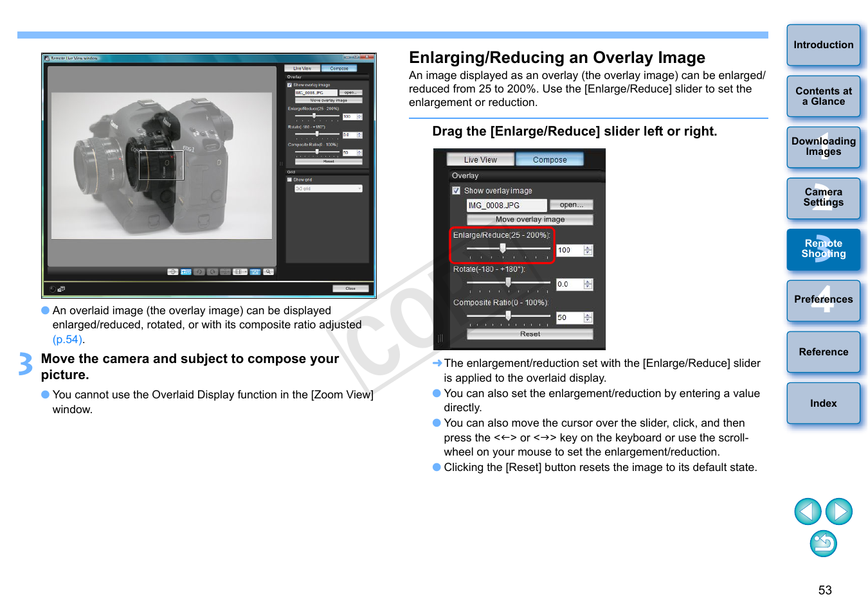The image size is (868, 613).
Task: Click Remote Live View window title bar icon
Action: pos(47,58)
